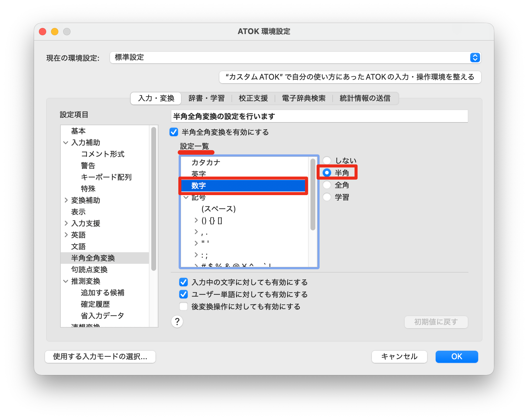Enable 後変換操作に対しても有効にする checkbox
This screenshot has width=528, height=420.
tap(183, 306)
